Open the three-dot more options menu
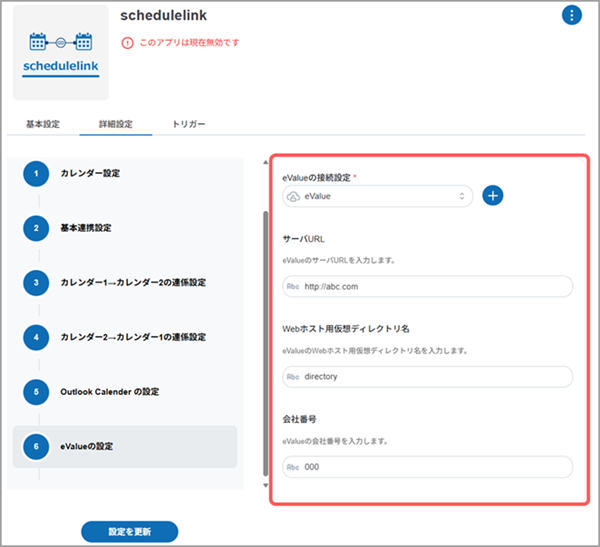 pos(571,15)
